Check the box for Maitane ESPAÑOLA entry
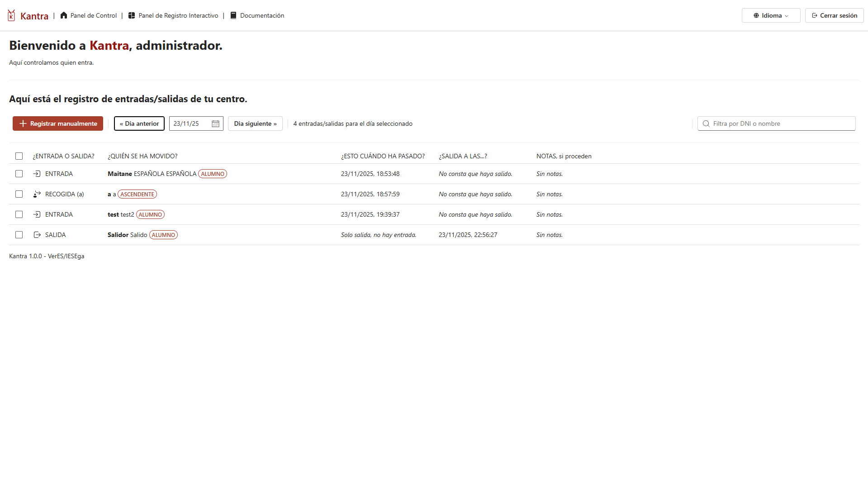Viewport: 868px width, 488px height. tap(19, 174)
